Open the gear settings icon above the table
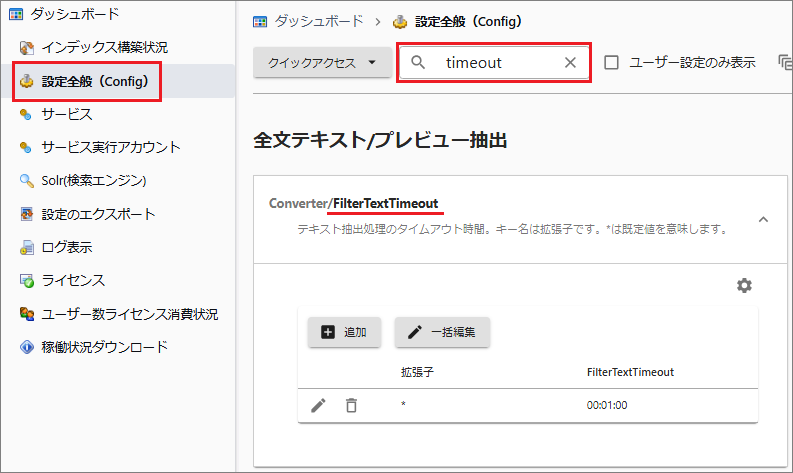 [x=744, y=286]
